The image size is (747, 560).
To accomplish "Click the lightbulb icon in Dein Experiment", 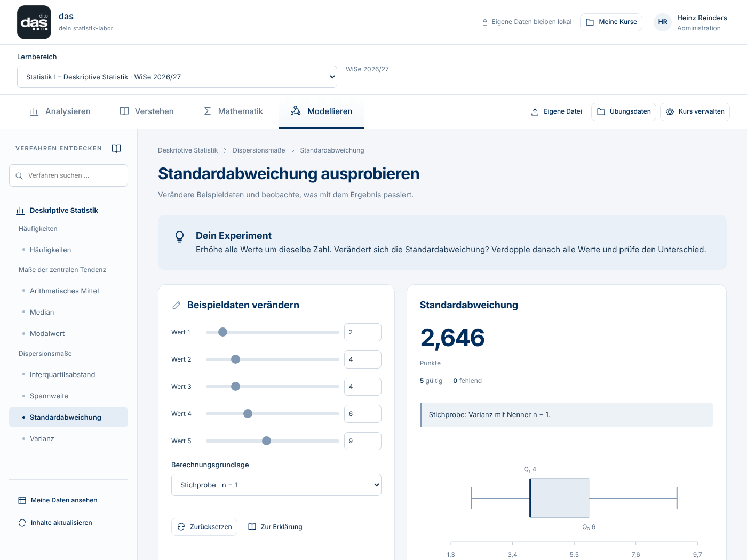I will 180,236.
